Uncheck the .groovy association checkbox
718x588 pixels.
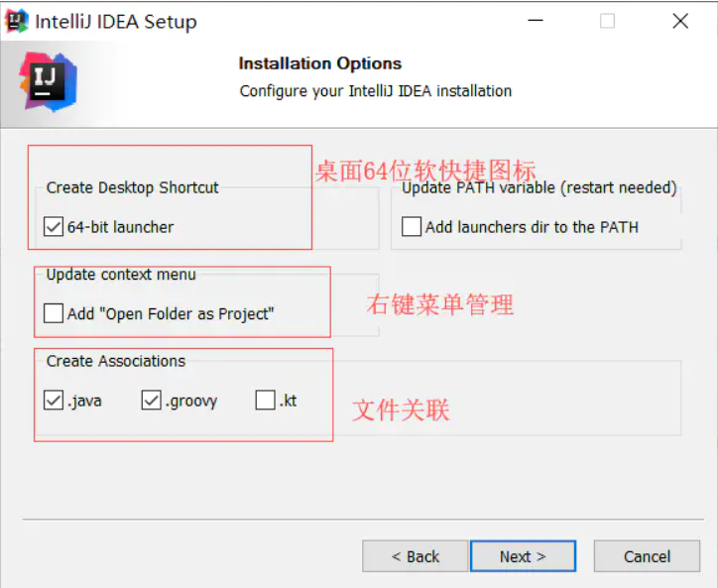coord(151,401)
